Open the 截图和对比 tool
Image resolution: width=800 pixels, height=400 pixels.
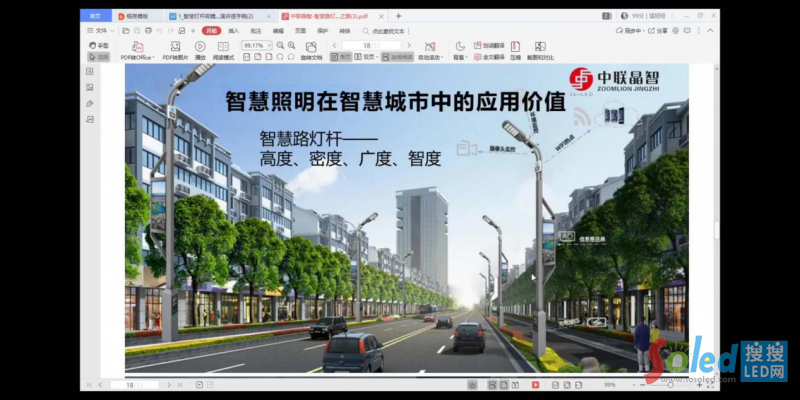540,48
